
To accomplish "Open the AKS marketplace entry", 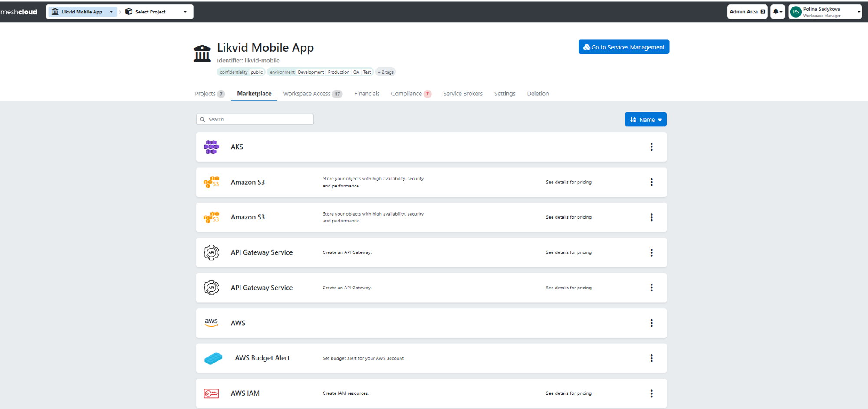I will pyautogui.click(x=431, y=147).
